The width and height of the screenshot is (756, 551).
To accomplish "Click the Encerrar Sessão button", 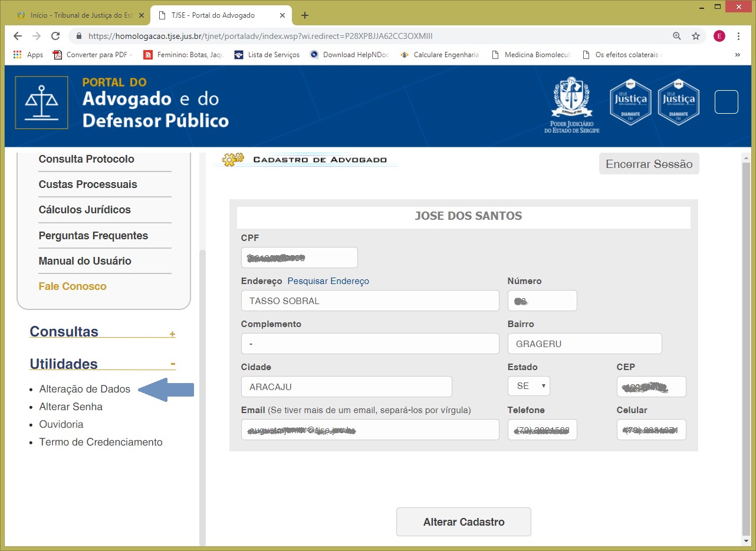I will click(649, 164).
